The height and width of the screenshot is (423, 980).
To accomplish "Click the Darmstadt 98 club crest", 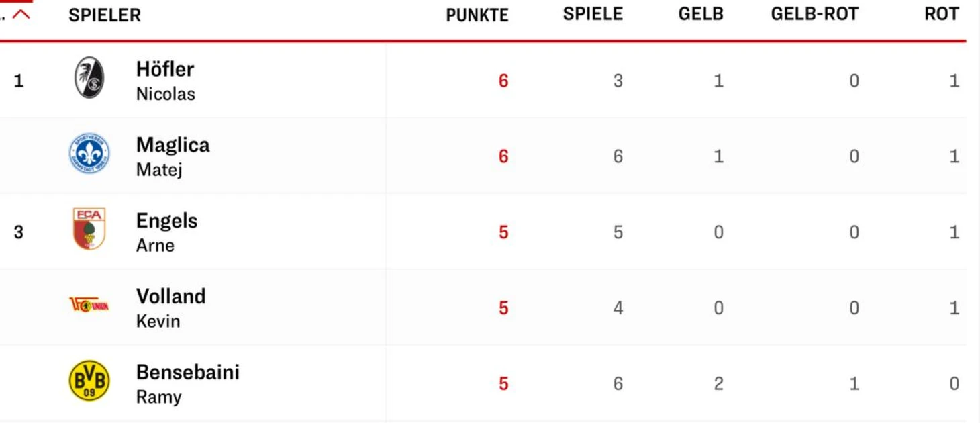I will [x=89, y=154].
